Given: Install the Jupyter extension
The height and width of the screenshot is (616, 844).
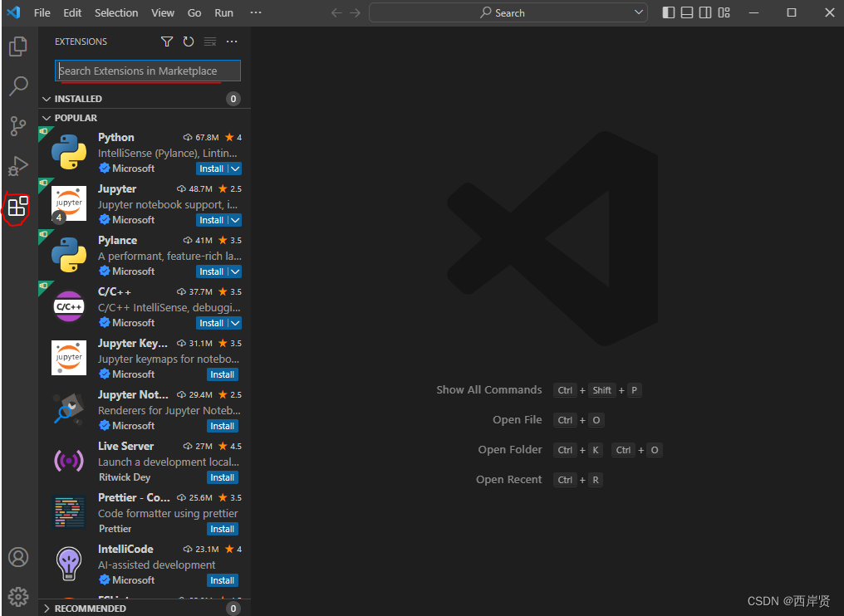Looking at the screenshot, I should pos(212,220).
